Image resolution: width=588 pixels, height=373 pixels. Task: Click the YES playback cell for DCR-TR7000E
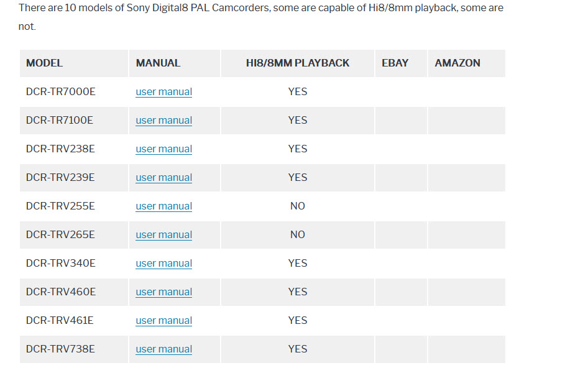click(298, 92)
